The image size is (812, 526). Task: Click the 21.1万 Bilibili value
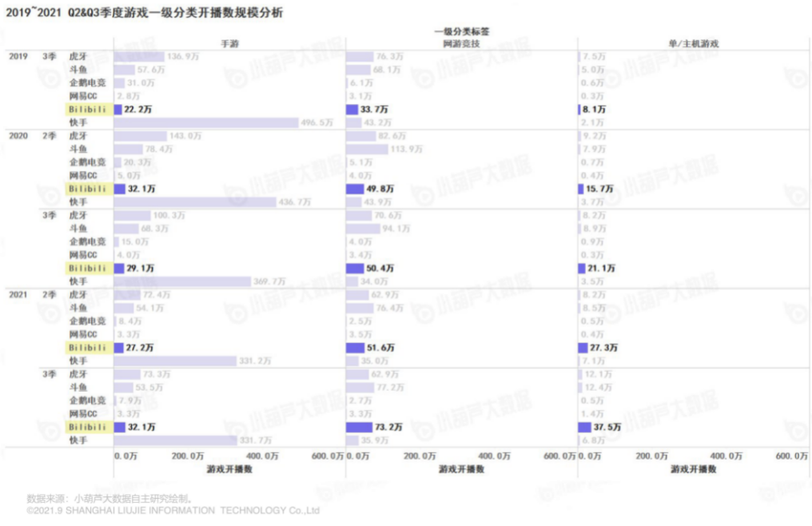pos(601,269)
